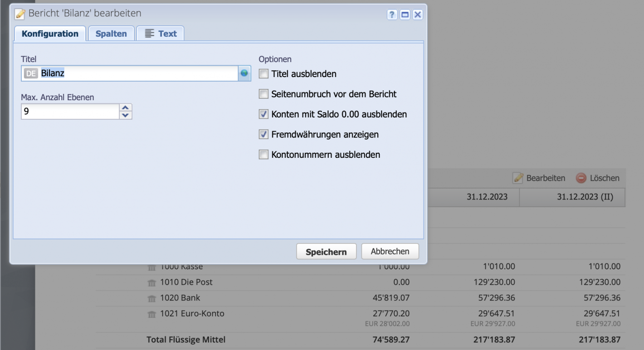The image size is (644, 350).
Task: Uncheck Fremdwährungen anzeigen
Action: [263, 134]
